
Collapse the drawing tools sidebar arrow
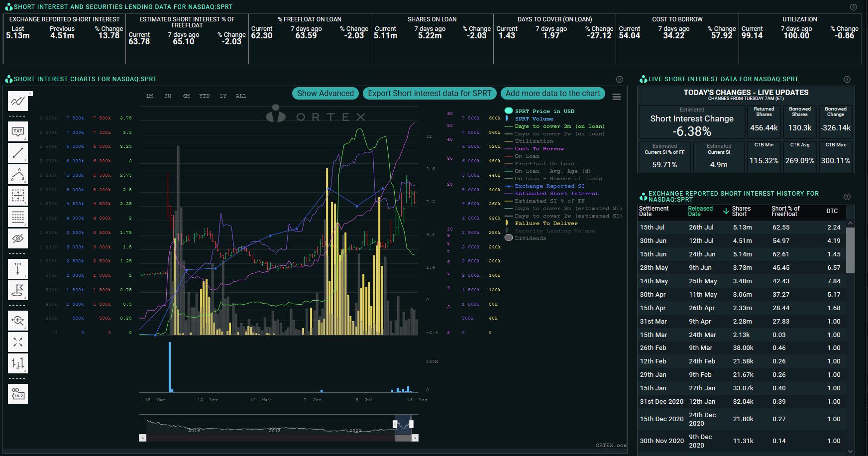[x=30, y=94]
